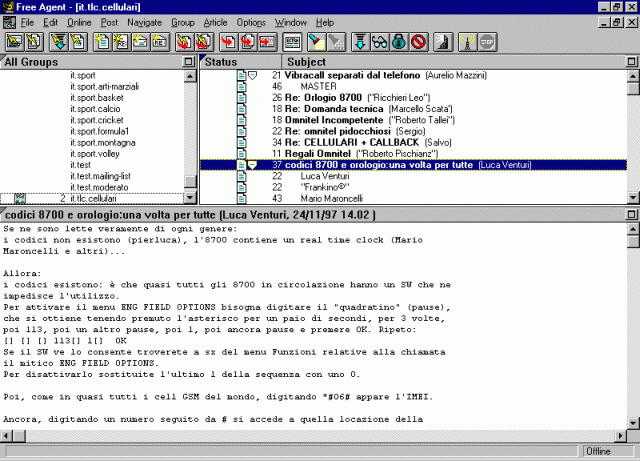Click the Subject column header

453,62
